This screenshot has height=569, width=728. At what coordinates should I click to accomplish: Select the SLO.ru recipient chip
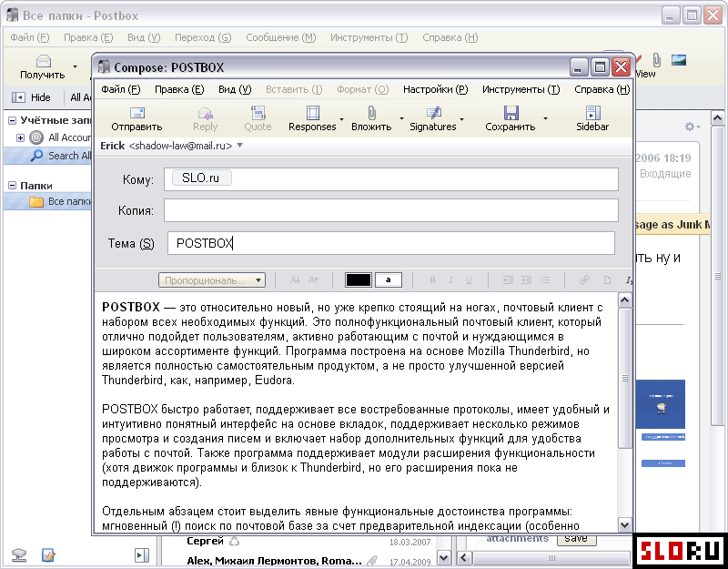click(201, 178)
